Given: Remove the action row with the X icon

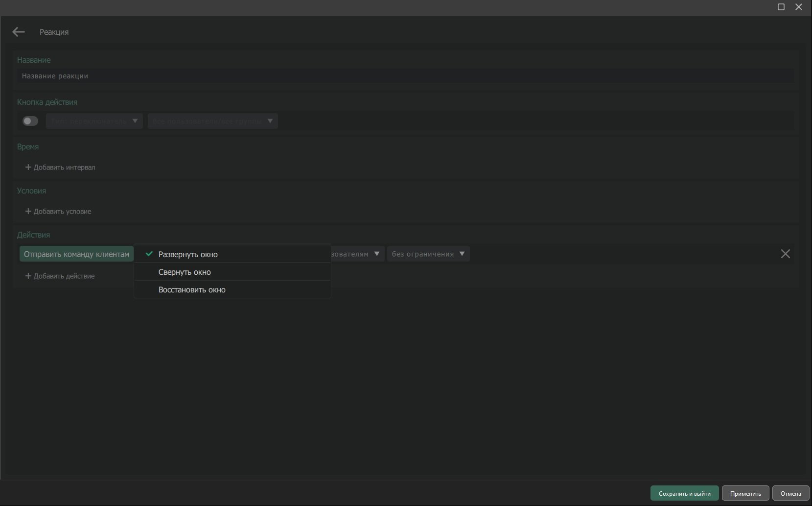Looking at the screenshot, I should 785,254.
